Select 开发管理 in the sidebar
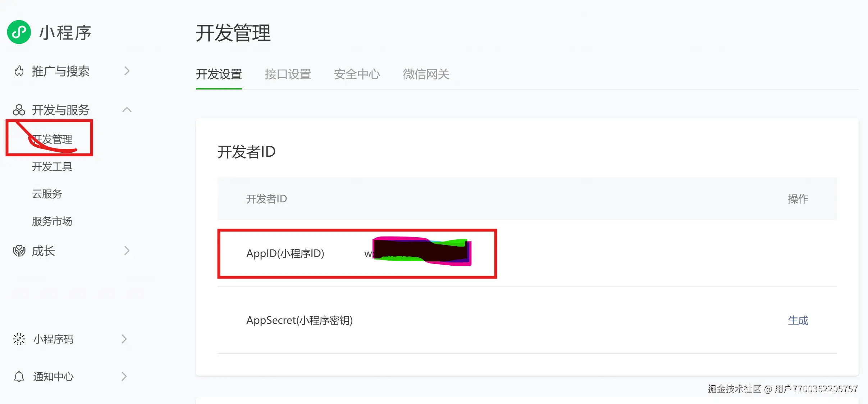 (x=52, y=139)
